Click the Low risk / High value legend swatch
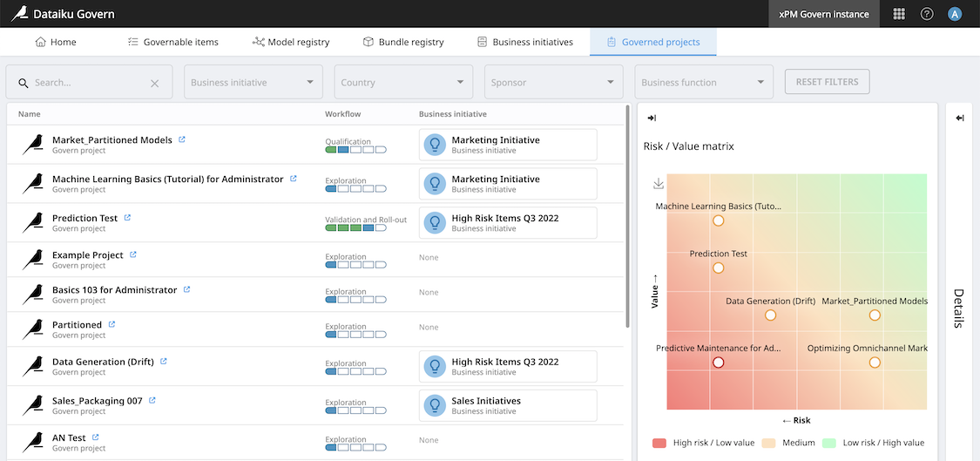The height and width of the screenshot is (461, 980). (828, 443)
